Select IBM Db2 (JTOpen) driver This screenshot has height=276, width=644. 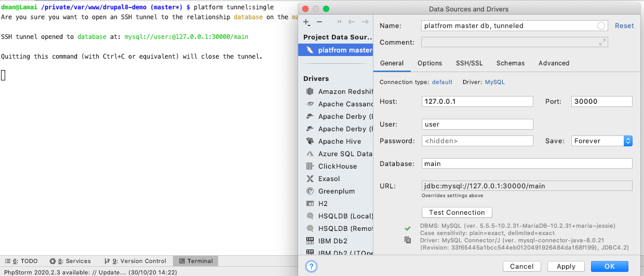pyautogui.click(x=336, y=252)
